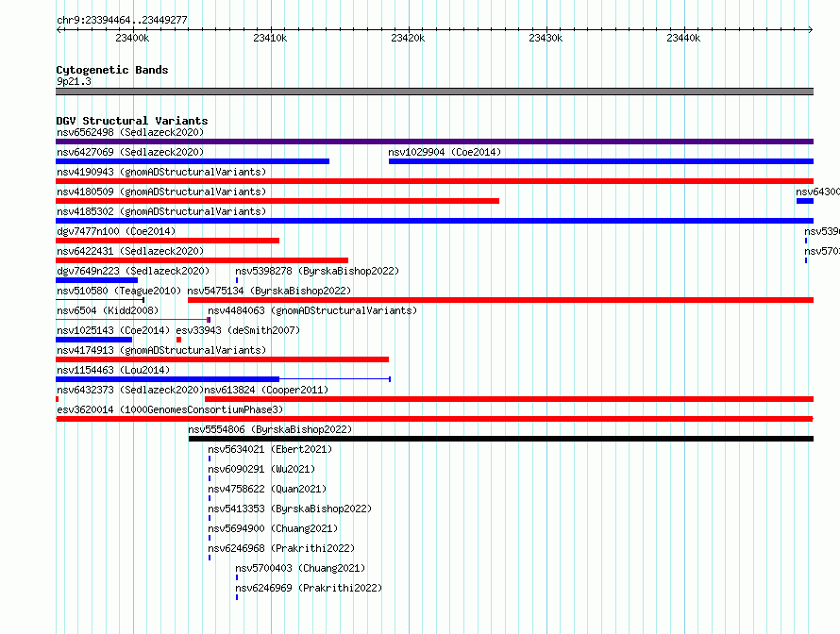Select the nsv5694900 (Chuang2021) label

click(x=273, y=528)
